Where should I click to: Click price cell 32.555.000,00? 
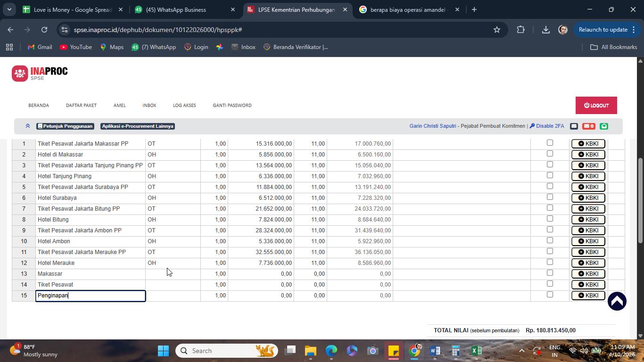[261, 252]
